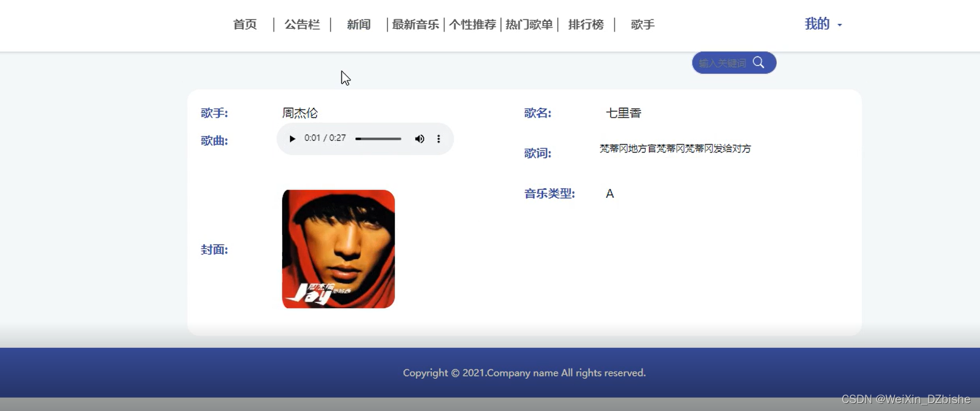
Task: Click the keyword search input field
Action: [x=723, y=63]
